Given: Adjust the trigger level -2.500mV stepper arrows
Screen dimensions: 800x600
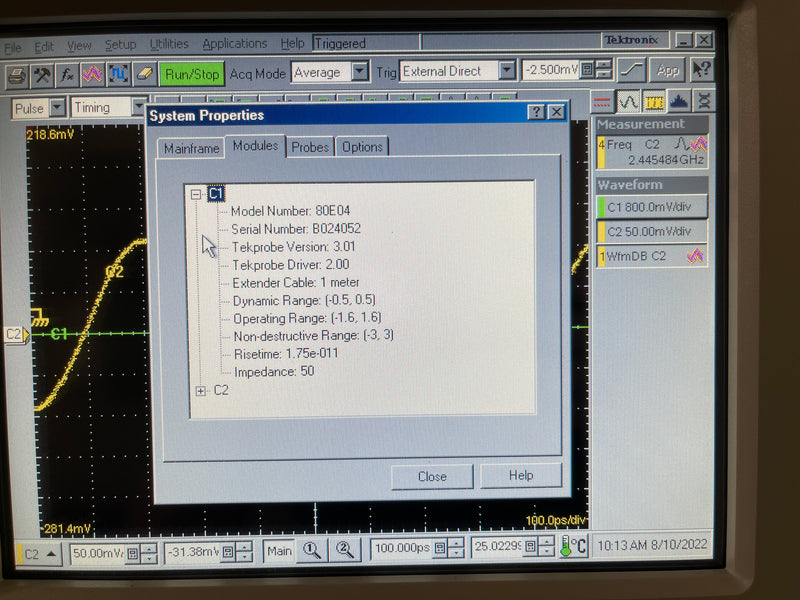Looking at the screenshot, I should click(604, 69).
